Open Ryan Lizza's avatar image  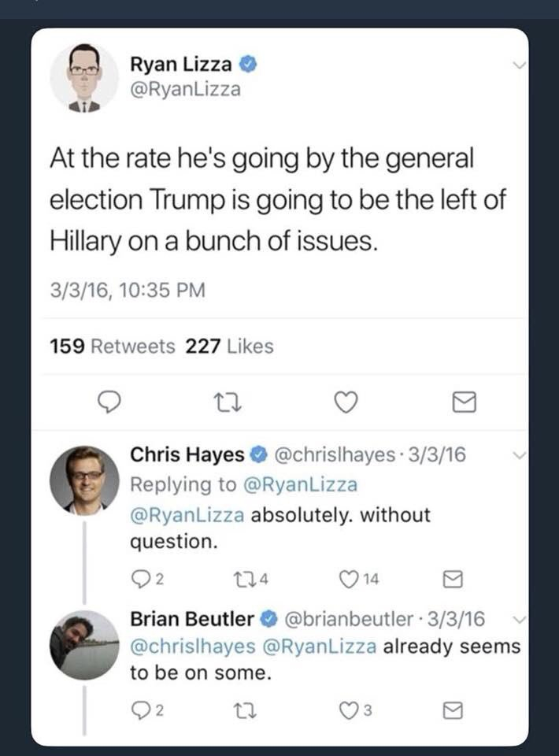click(85, 77)
